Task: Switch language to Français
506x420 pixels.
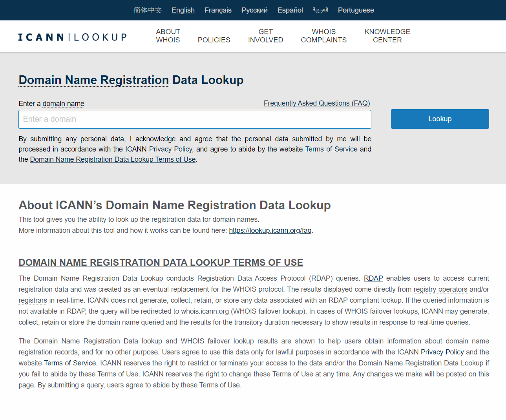Action: tap(218, 10)
